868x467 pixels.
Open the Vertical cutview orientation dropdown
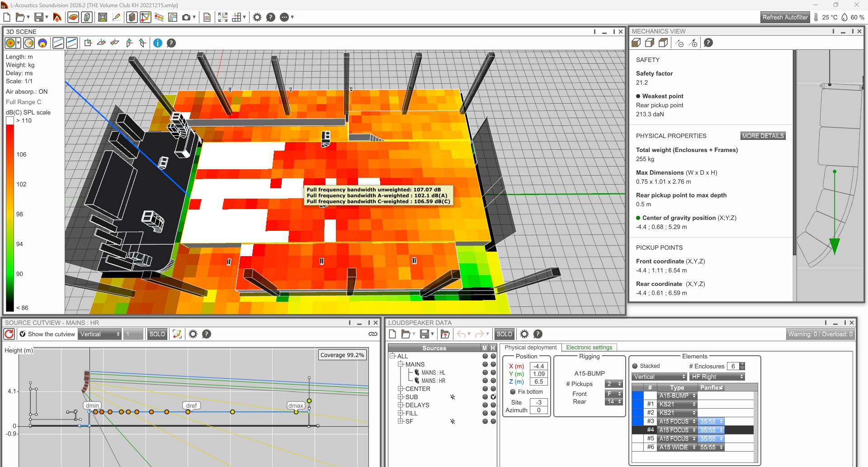pyautogui.click(x=100, y=334)
